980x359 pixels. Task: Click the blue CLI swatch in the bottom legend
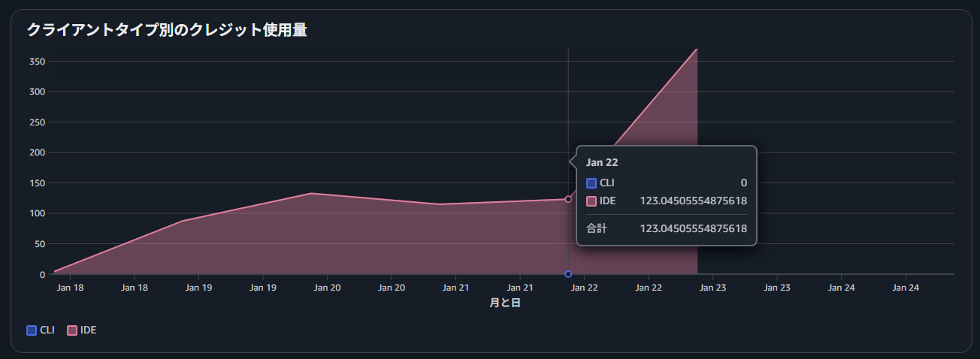[x=32, y=330]
